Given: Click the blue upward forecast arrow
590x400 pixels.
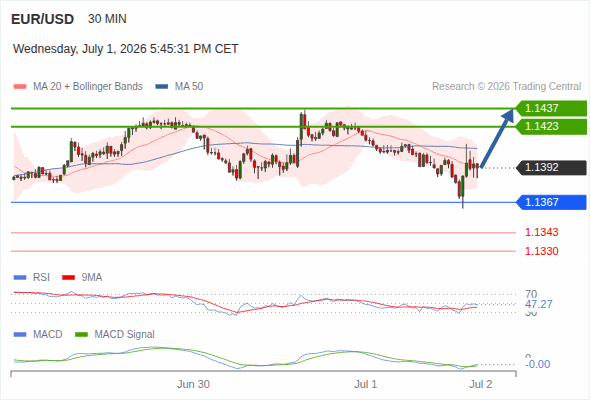Looking at the screenshot, I should point(497,138).
